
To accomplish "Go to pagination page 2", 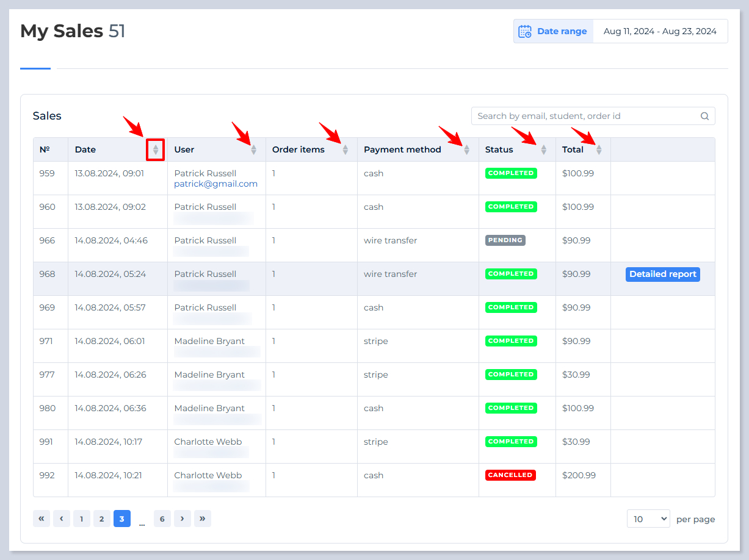I will [101, 519].
